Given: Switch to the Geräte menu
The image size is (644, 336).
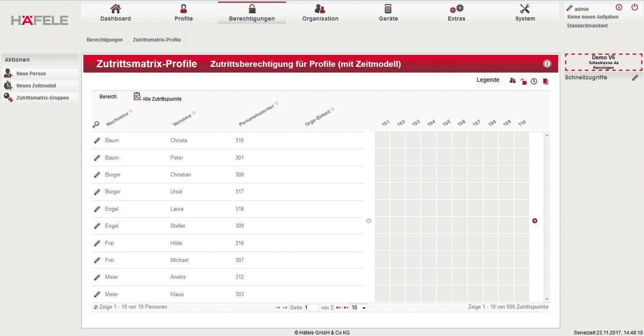Looking at the screenshot, I should [x=388, y=13].
